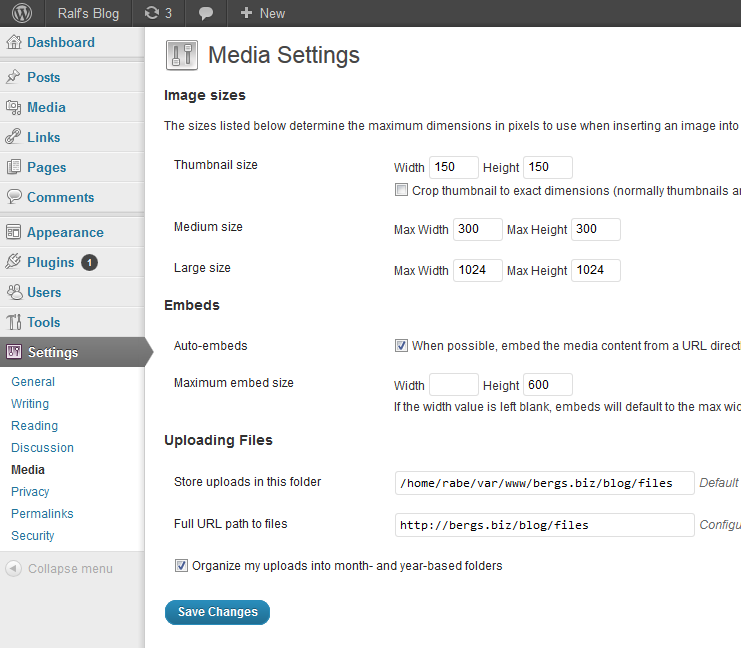Screen dimensions: 741x648
Task: Click the Tools wrench icon
Action: [14, 322]
